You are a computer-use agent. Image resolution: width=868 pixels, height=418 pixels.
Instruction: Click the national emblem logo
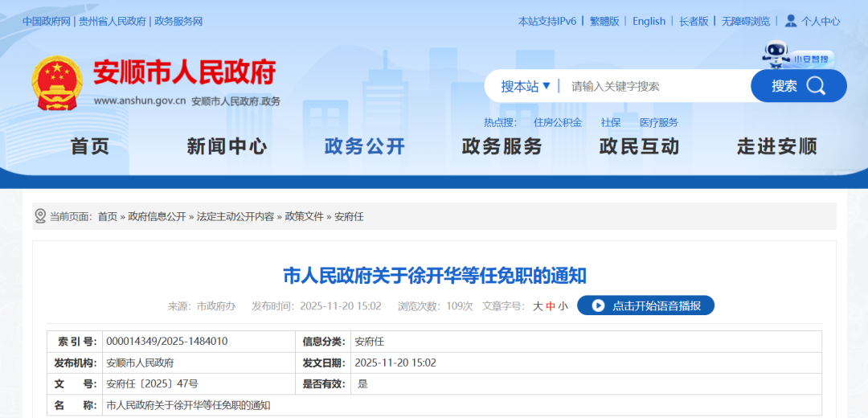point(57,83)
